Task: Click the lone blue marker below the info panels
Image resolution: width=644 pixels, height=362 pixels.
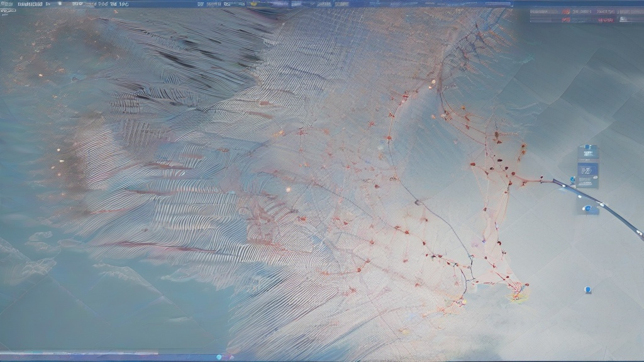Action: 588,290
